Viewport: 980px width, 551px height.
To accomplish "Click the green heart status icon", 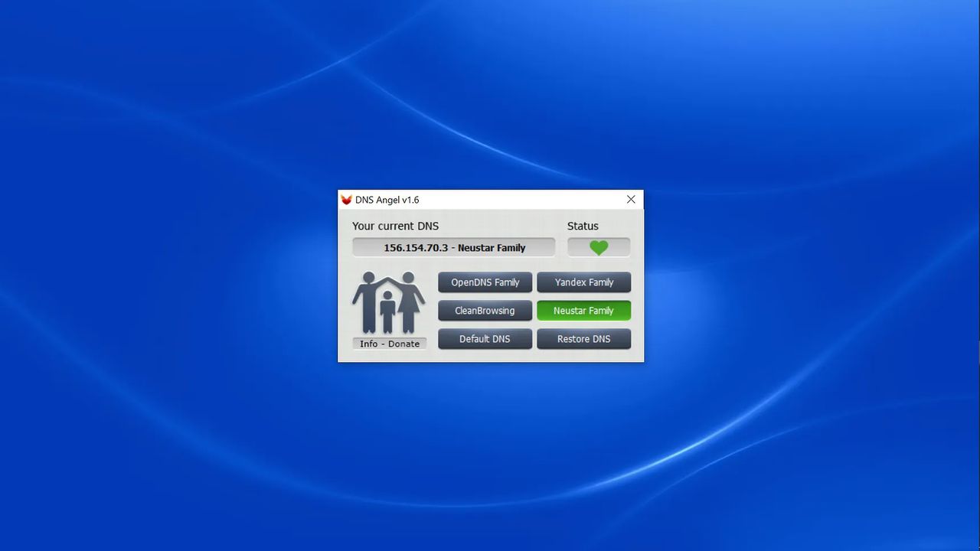I will tap(599, 247).
